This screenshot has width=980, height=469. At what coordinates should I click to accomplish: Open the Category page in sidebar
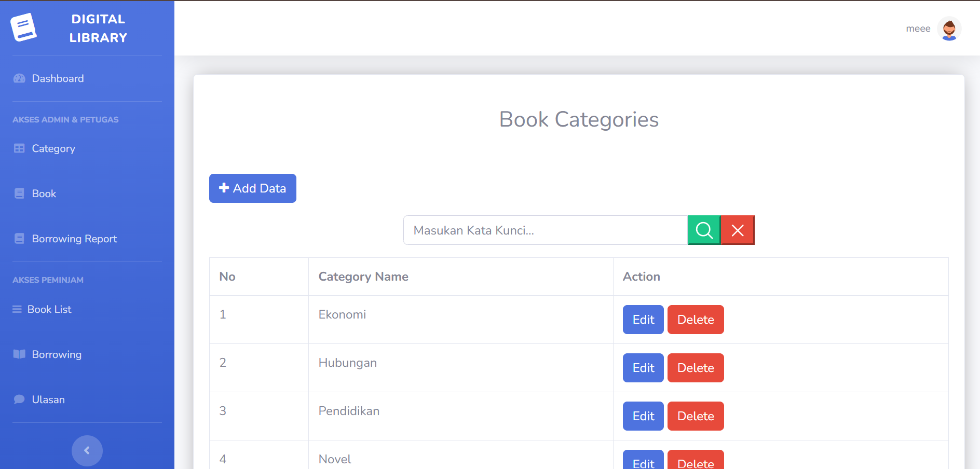tap(53, 148)
